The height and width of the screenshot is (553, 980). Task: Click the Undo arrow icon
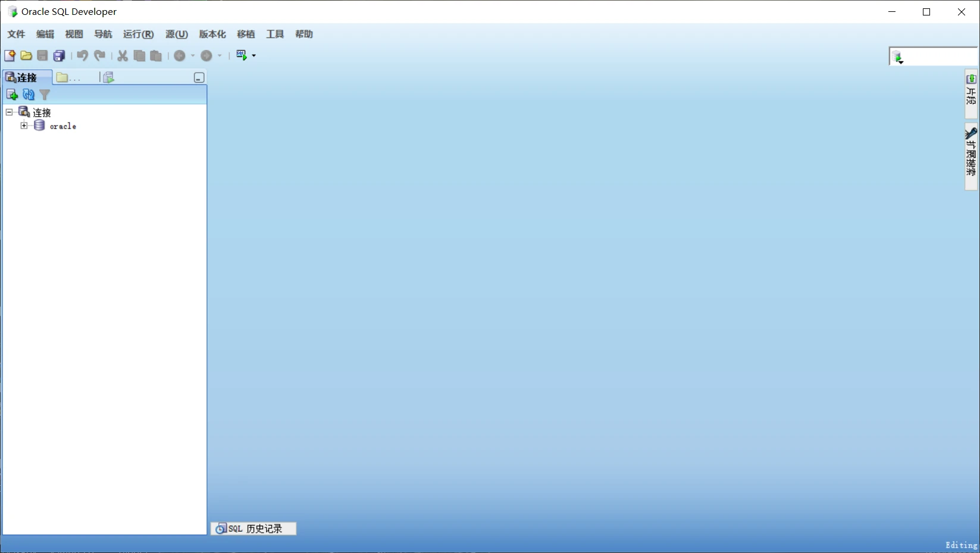(82, 55)
